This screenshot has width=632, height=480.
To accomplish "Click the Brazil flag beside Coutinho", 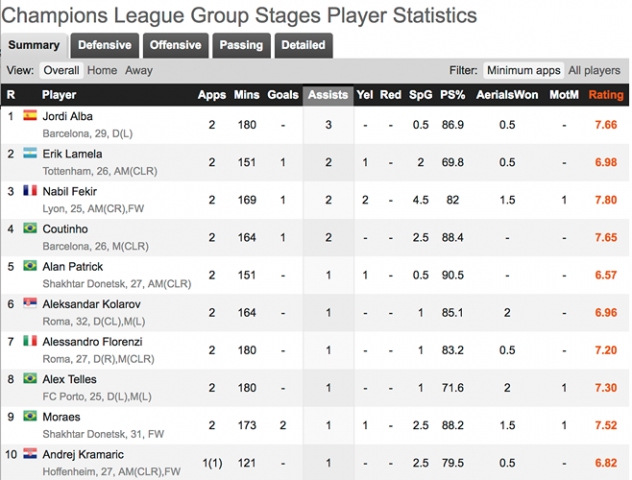I will pyautogui.click(x=30, y=228).
